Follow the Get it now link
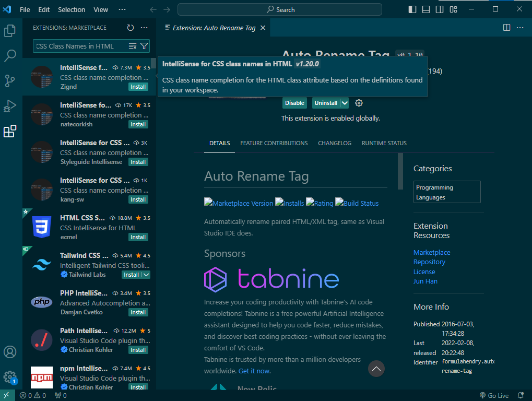 click(x=254, y=371)
